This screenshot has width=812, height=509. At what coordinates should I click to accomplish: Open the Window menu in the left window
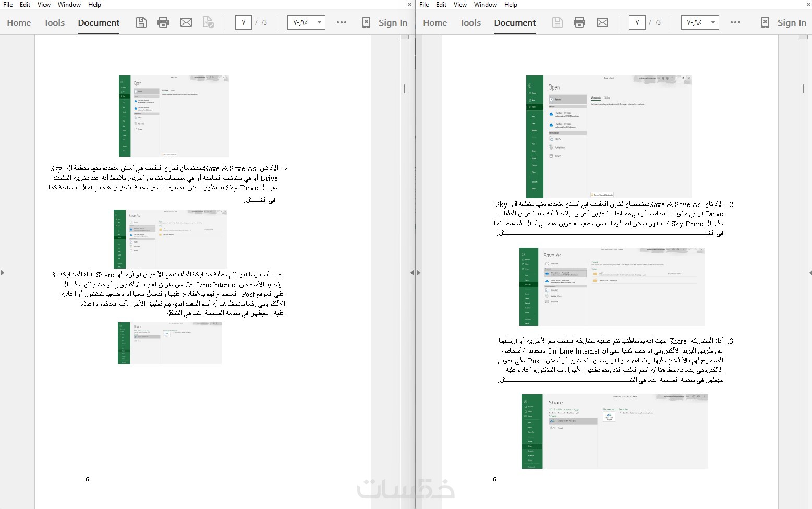(69, 5)
